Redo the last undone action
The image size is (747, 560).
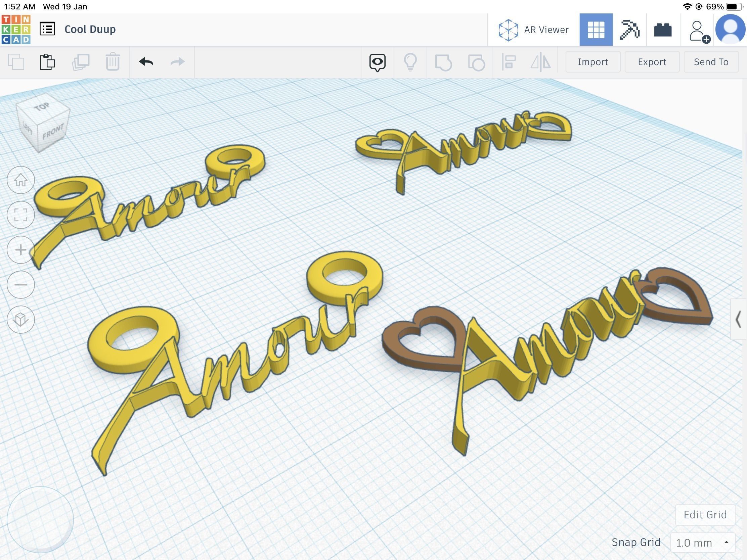click(177, 62)
